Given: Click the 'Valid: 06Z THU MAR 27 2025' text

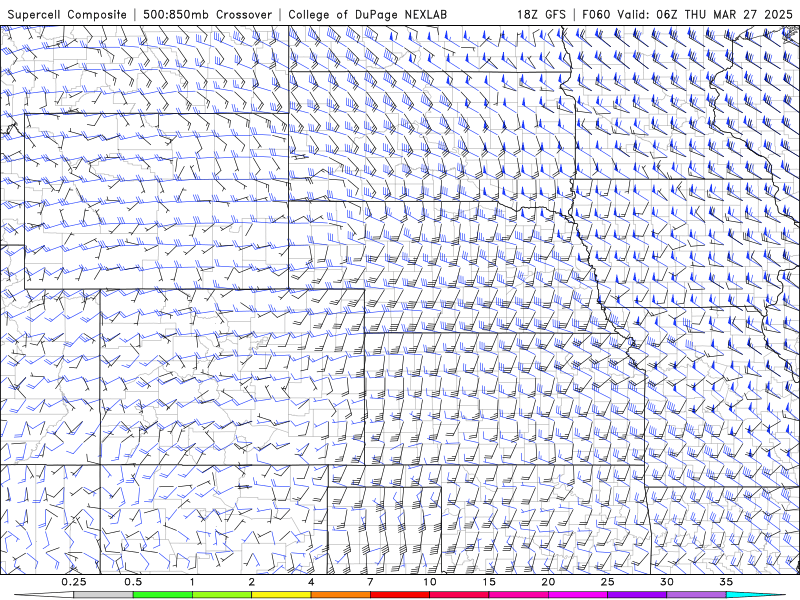Looking at the screenshot, I should pos(705,14).
